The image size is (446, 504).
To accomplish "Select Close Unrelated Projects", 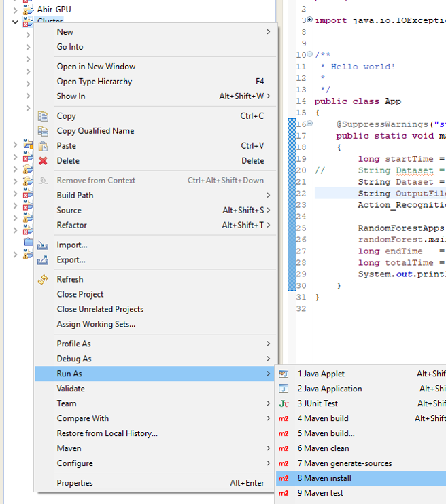I will pos(100,309).
